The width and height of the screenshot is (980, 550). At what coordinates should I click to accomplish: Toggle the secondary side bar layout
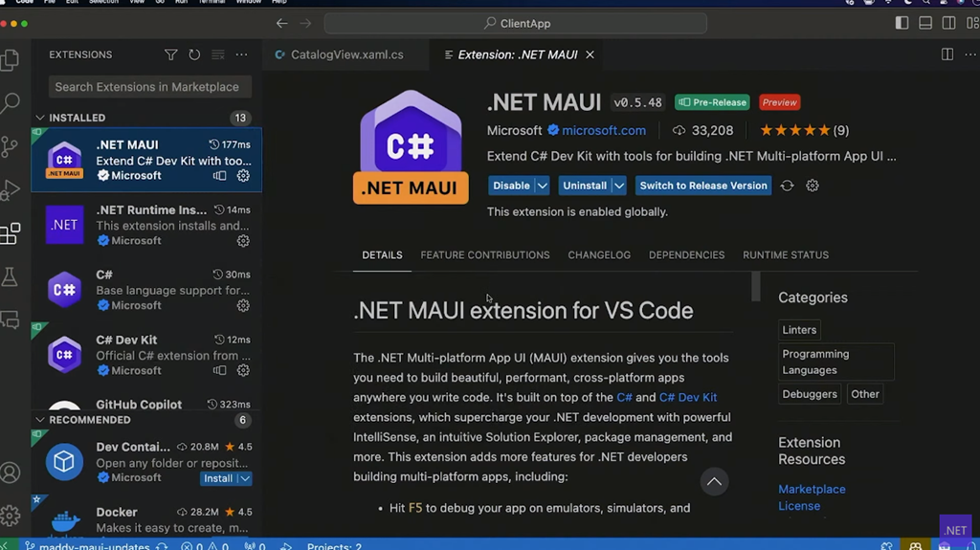(948, 23)
